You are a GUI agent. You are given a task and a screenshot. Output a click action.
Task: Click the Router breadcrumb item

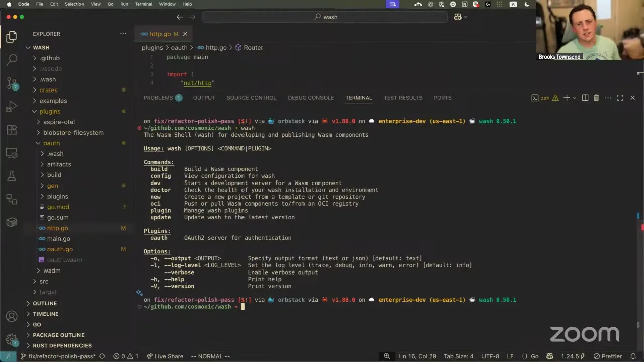249,48
